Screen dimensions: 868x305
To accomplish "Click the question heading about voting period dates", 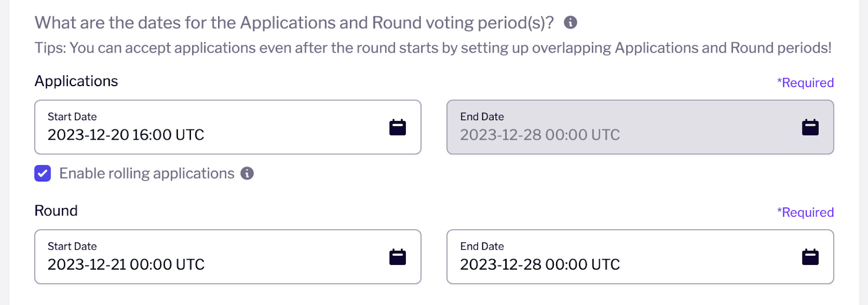I will coord(295,23).
